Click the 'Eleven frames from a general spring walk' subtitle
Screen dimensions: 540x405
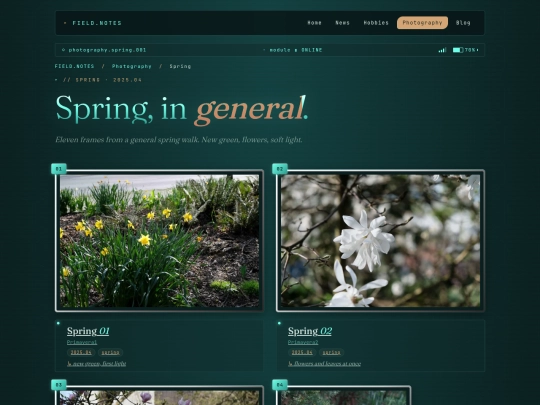pyautogui.click(x=179, y=140)
